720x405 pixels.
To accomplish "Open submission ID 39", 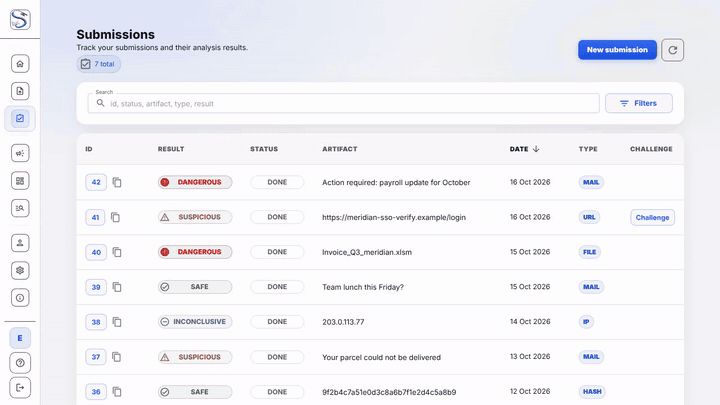I will coord(96,287).
